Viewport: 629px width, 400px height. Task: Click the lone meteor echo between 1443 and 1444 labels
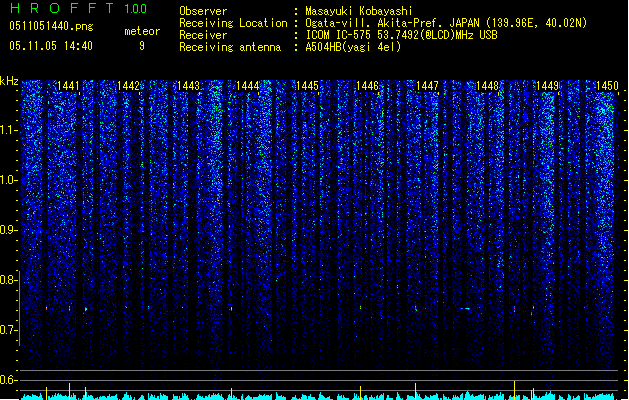[231, 309]
